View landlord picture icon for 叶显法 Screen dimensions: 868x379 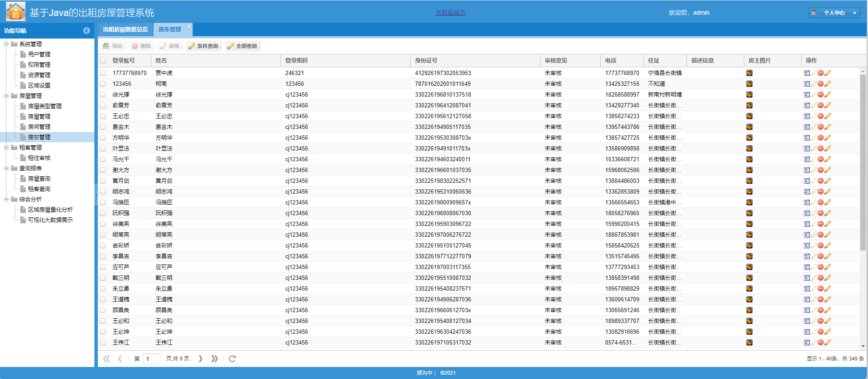tap(749, 148)
